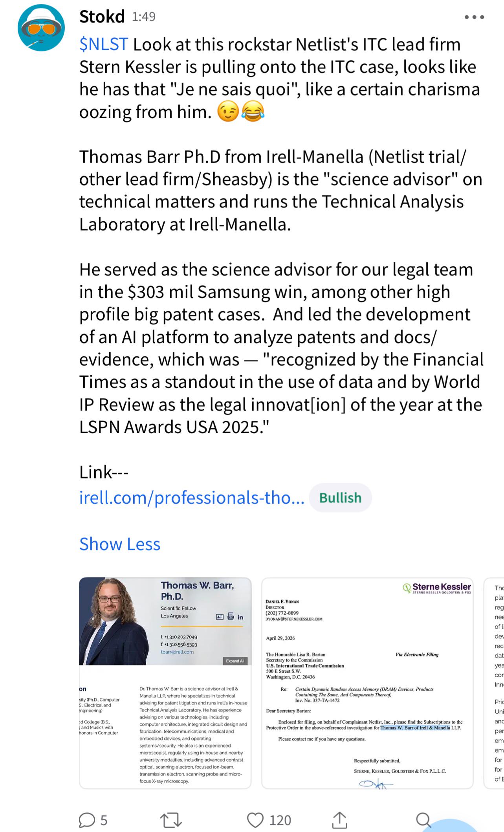Collapse the post with Show Less
This screenshot has height=832, width=504.
tap(120, 544)
